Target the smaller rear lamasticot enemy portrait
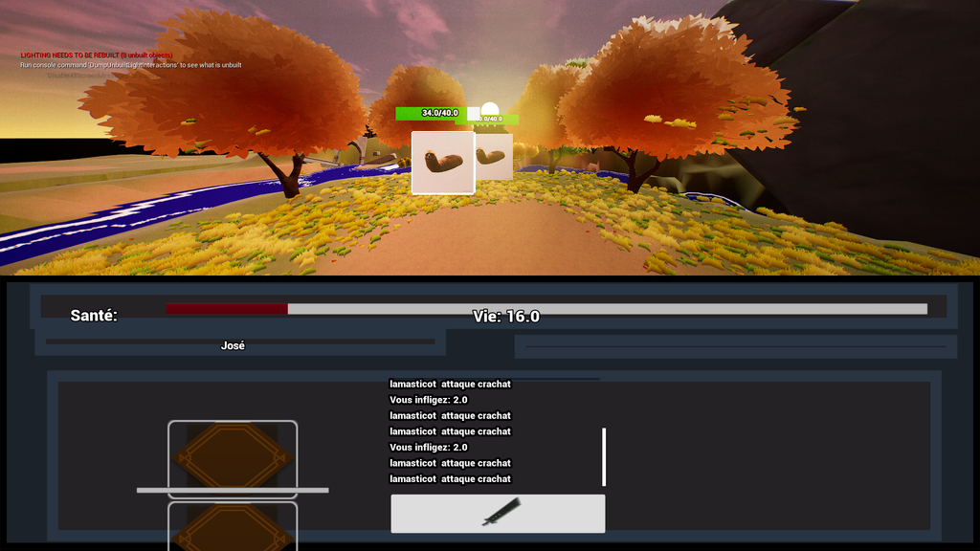 pyautogui.click(x=495, y=156)
